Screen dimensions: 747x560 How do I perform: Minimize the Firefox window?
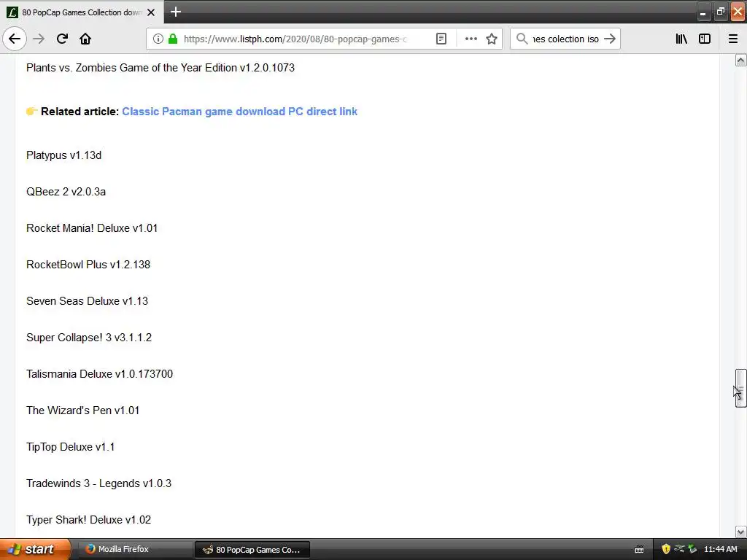click(x=703, y=12)
